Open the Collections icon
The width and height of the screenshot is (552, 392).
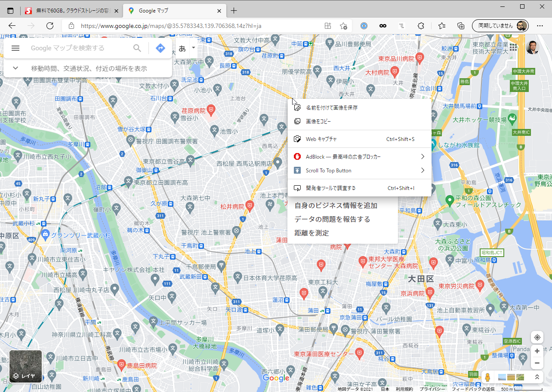pyautogui.click(x=461, y=26)
